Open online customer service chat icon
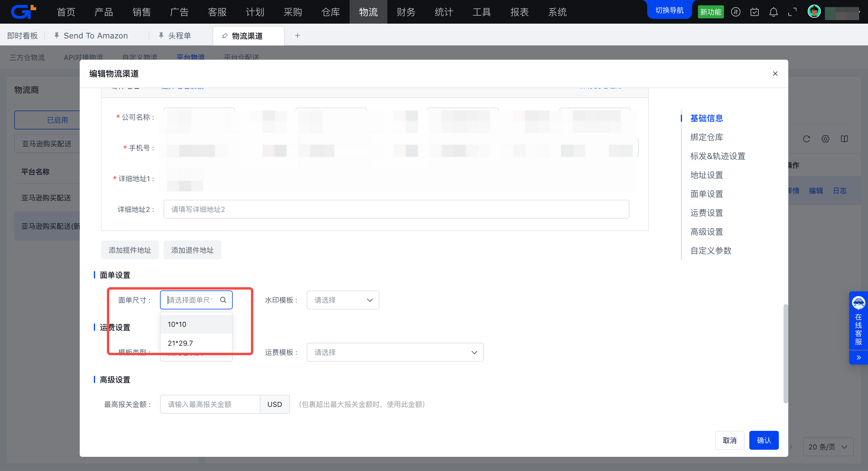The height and width of the screenshot is (471, 868). (x=858, y=303)
